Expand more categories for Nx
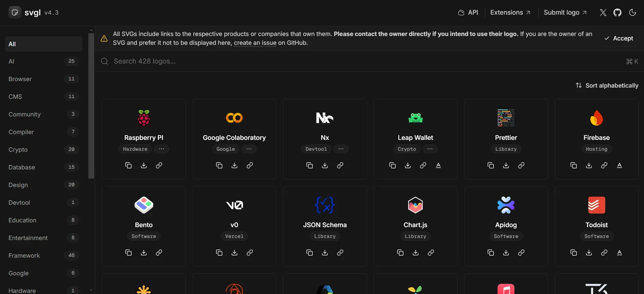Image resolution: width=644 pixels, height=294 pixels. point(341,149)
